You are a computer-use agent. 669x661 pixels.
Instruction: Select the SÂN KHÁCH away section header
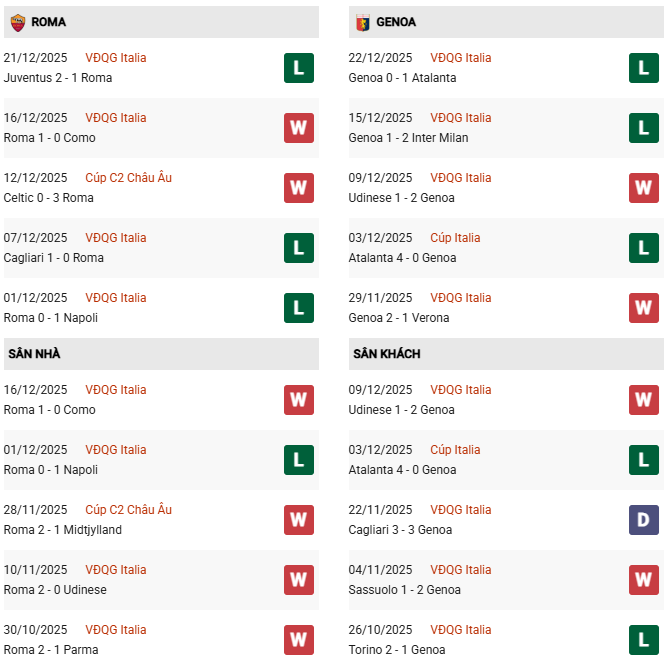click(x=386, y=354)
